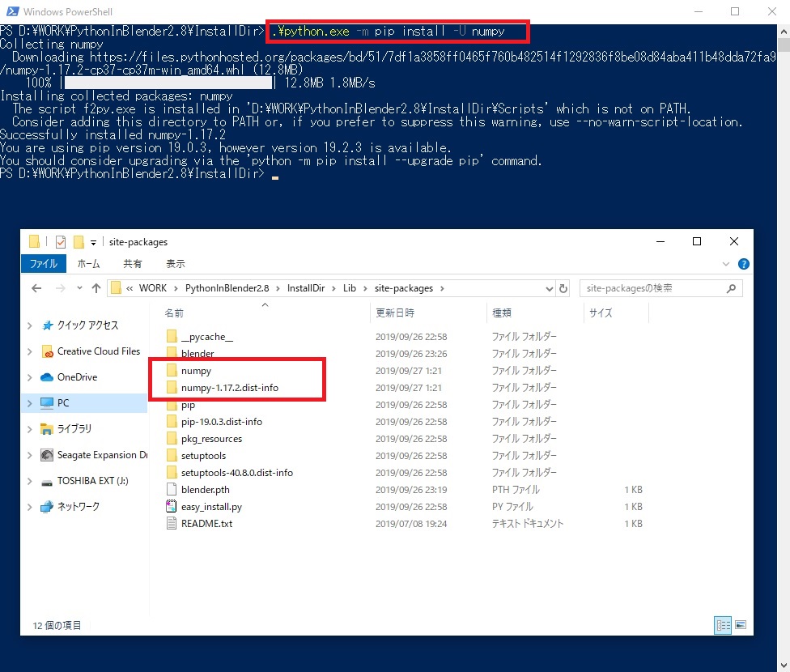Viewport: 790px width, 672px height.
Task: Expand the ribbon with chevron
Action: tap(726, 264)
